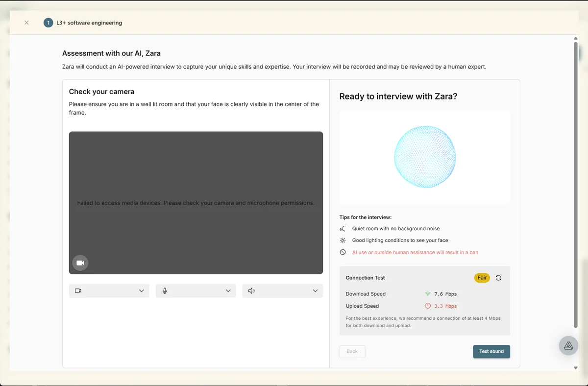588x386 pixels.
Task: Click 'Ready to interview with Zara?' heading
Action: coord(398,96)
